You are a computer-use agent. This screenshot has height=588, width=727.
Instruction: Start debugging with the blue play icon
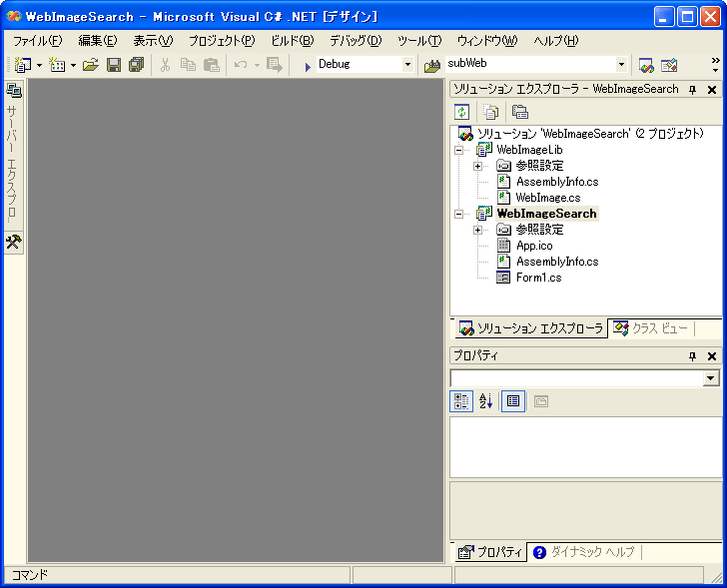pyautogui.click(x=308, y=67)
